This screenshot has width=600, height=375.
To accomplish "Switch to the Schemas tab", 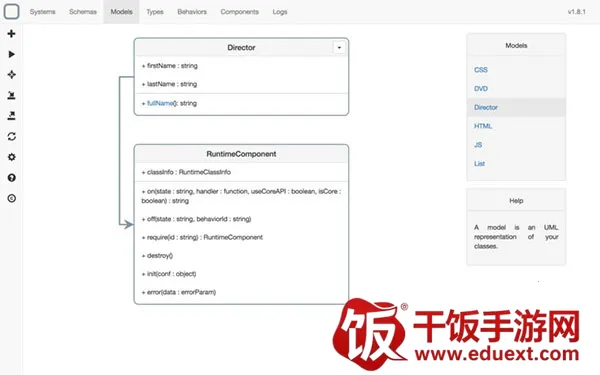I will [x=83, y=12].
